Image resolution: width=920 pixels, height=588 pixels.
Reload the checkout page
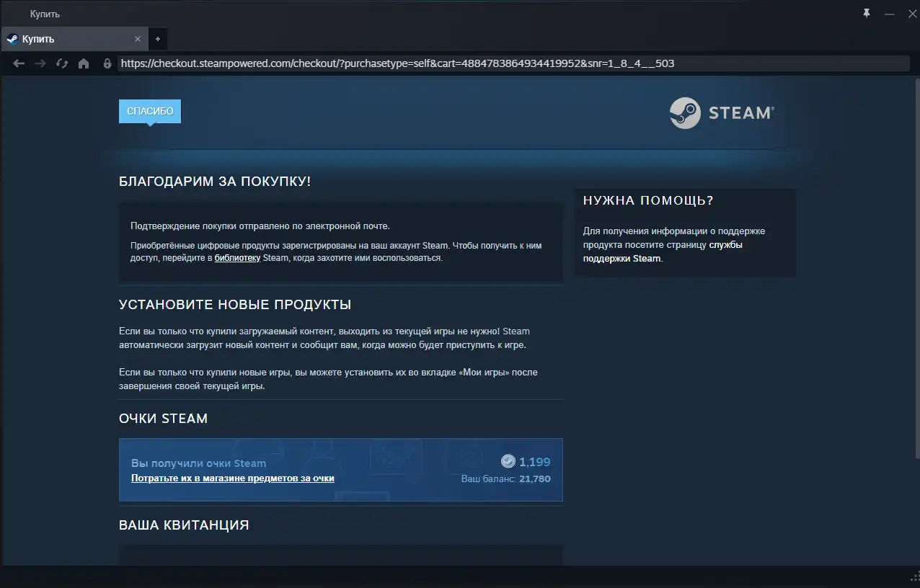pyautogui.click(x=62, y=63)
